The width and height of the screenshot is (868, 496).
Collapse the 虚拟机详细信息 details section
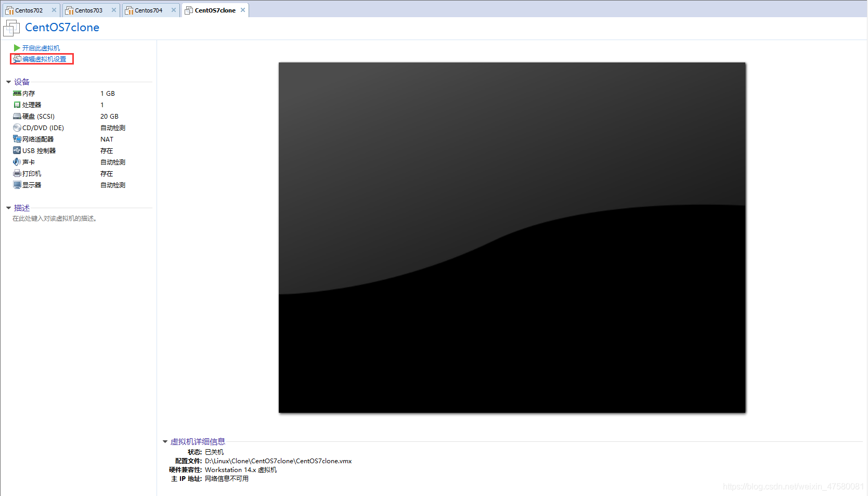point(165,442)
